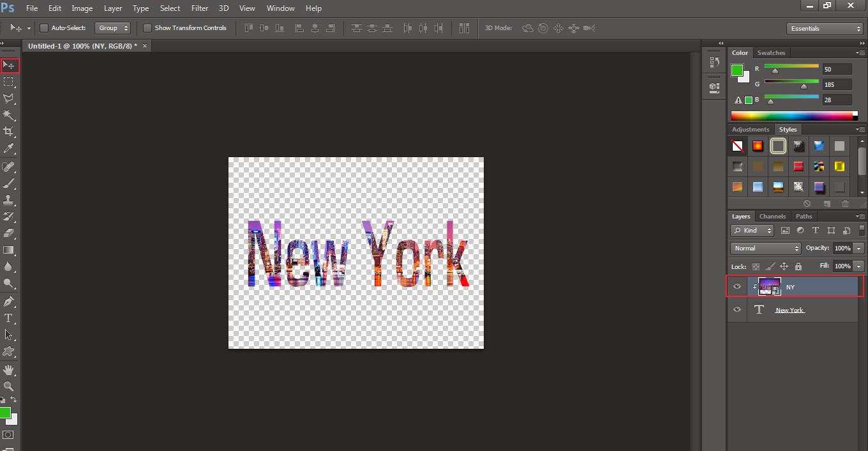The height and width of the screenshot is (451, 868).
Task: Open the Filter menu
Action: pos(200,8)
